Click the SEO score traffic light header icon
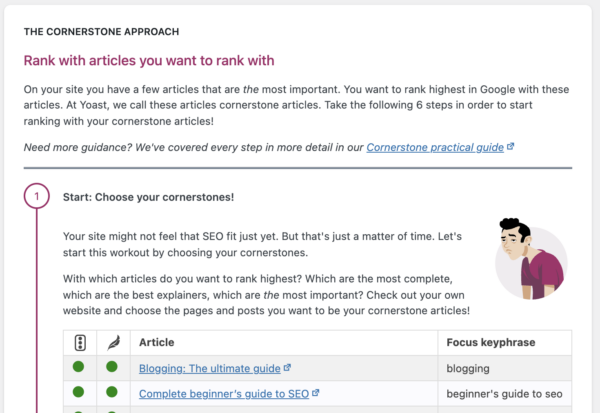 coord(79,342)
